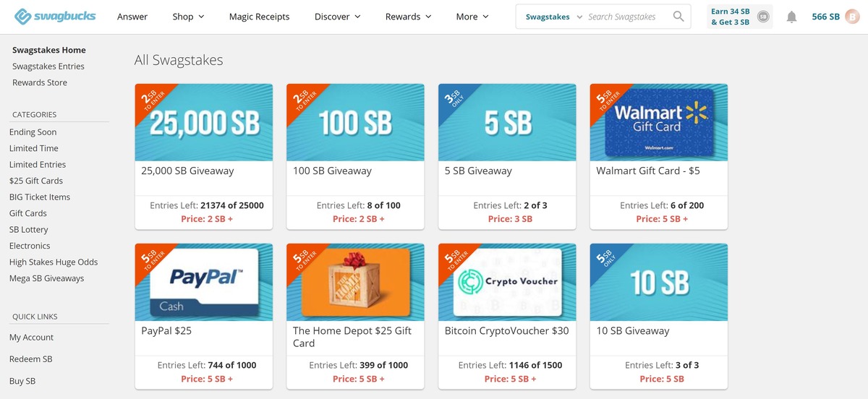868x399 pixels.
Task: Expand the Shop dropdown menu
Action: click(188, 17)
